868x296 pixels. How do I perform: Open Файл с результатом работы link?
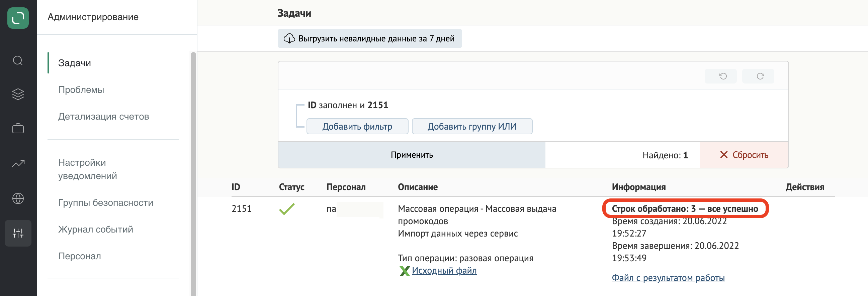click(x=668, y=278)
